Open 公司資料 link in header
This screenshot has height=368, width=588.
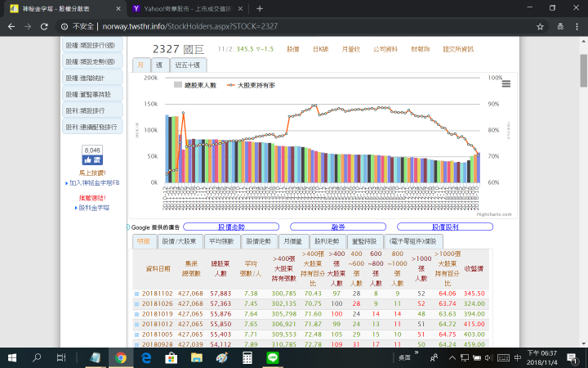pos(385,49)
